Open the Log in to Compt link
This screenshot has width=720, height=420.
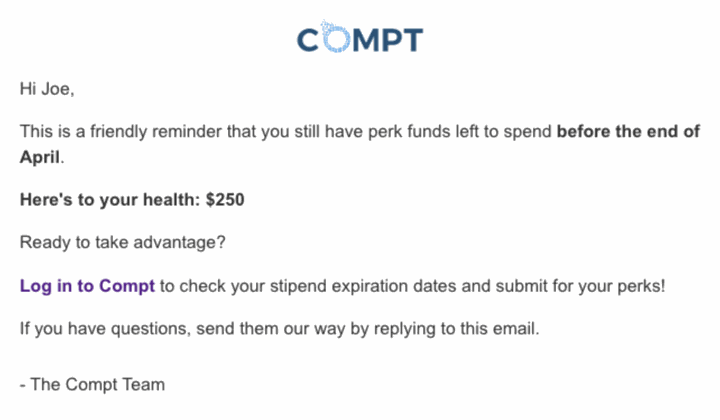click(87, 286)
